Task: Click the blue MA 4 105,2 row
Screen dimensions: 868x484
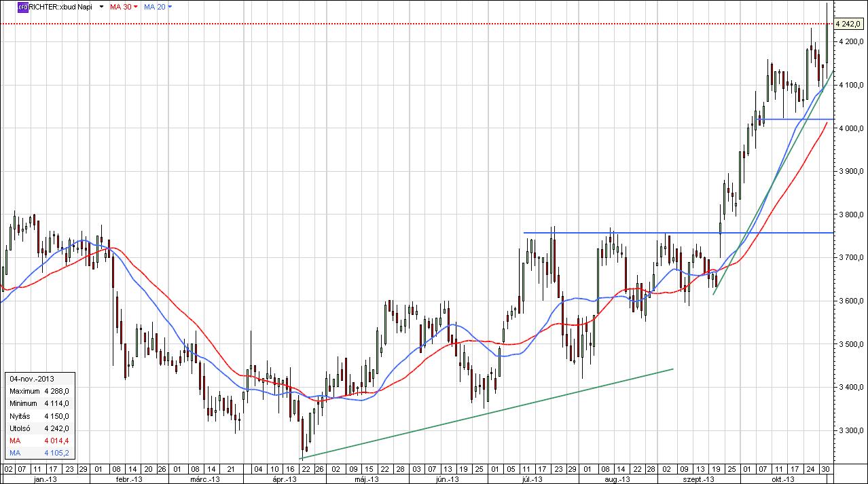Action: tap(39, 453)
